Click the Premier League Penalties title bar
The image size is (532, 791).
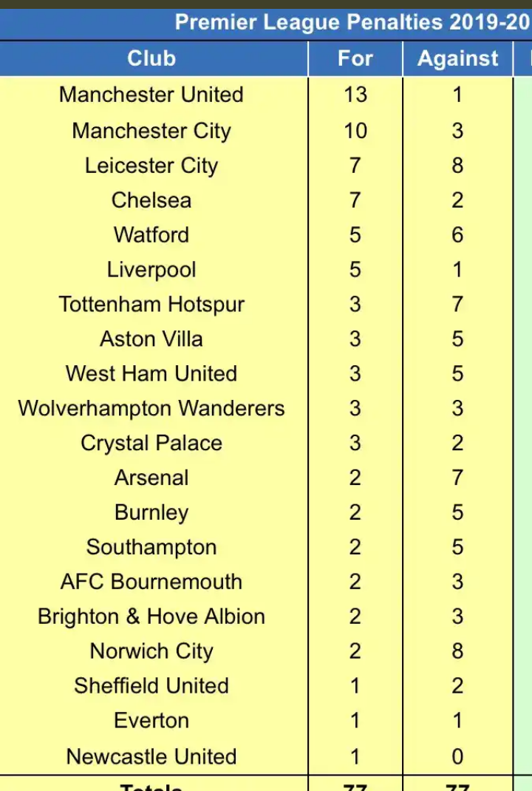click(x=266, y=22)
